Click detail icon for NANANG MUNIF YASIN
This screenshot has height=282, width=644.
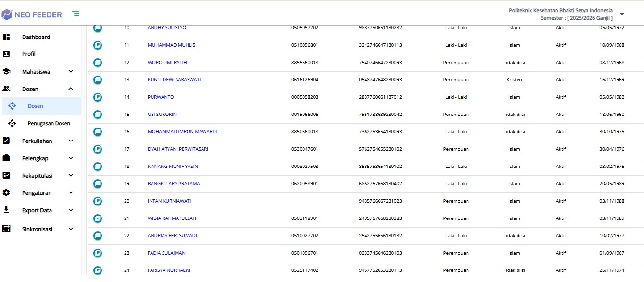(x=98, y=167)
